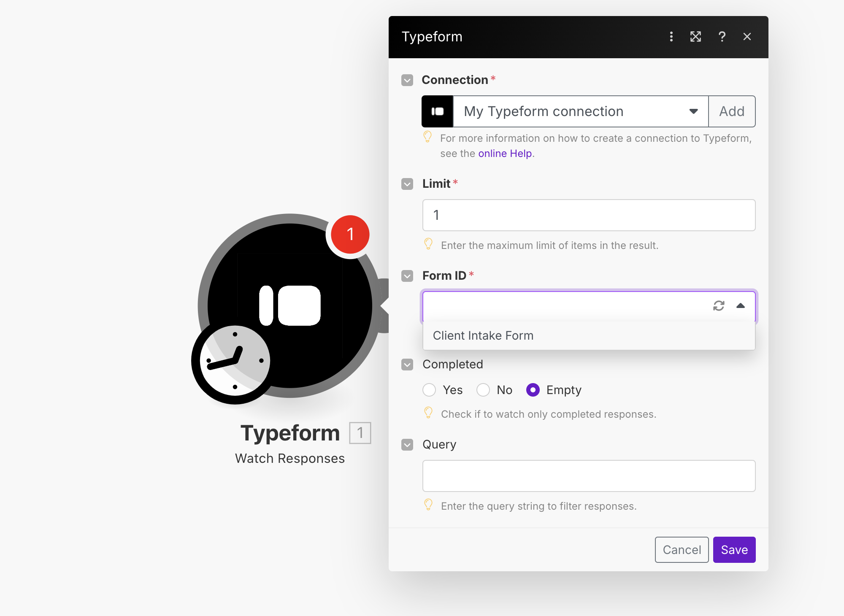
Task: Click the lightbulb hint icon under Query
Action: point(428,505)
